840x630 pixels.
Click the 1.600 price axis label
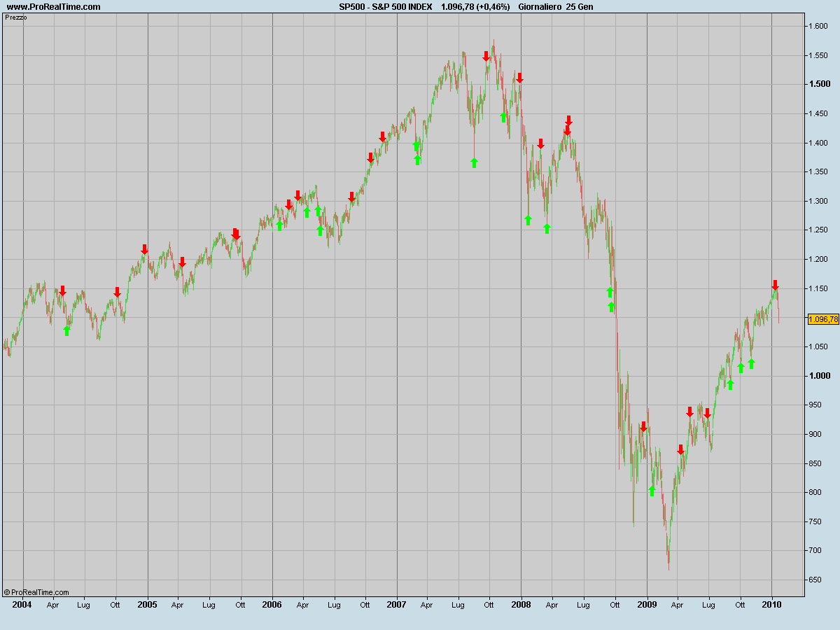tap(819, 26)
